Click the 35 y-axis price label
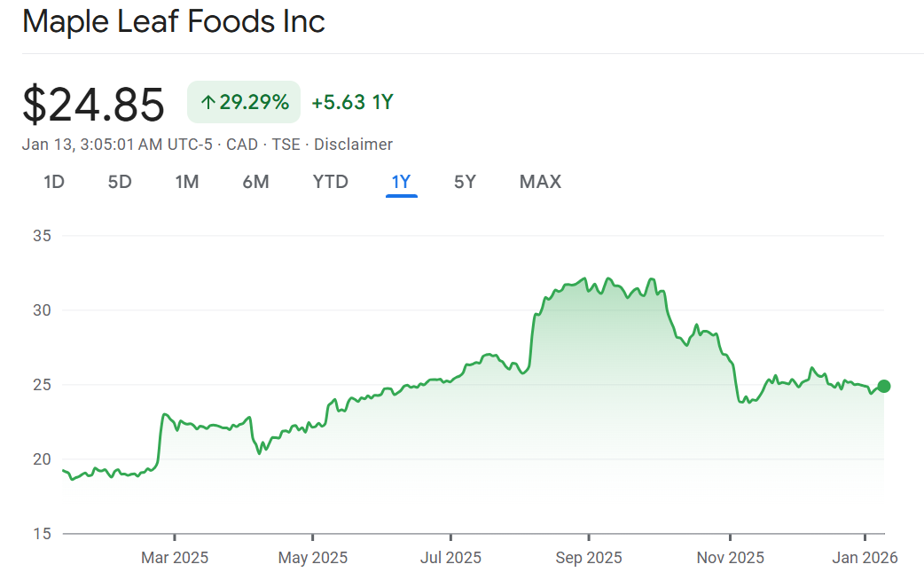Viewport: 924px width, 580px height. click(x=43, y=236)
